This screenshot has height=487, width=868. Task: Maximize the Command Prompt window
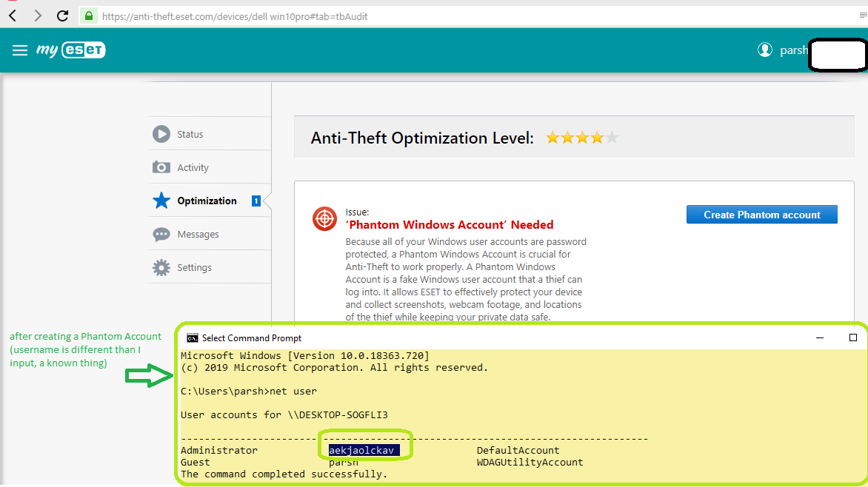click(853, 337)
